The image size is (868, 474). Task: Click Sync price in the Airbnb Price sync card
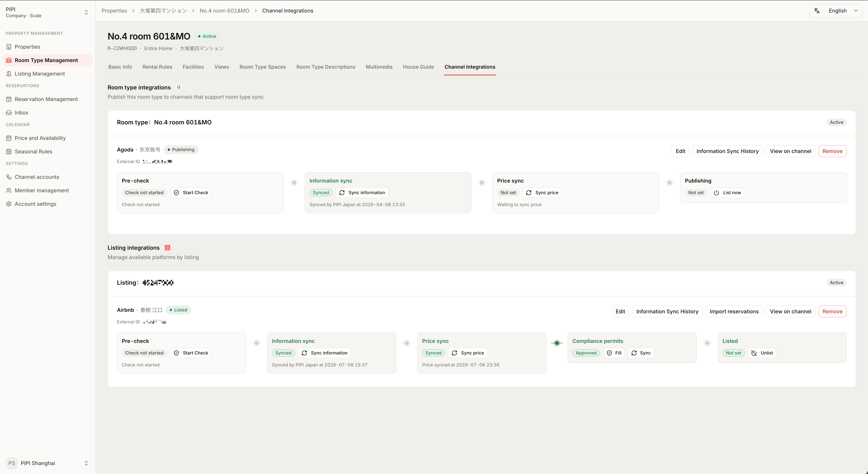468,353
